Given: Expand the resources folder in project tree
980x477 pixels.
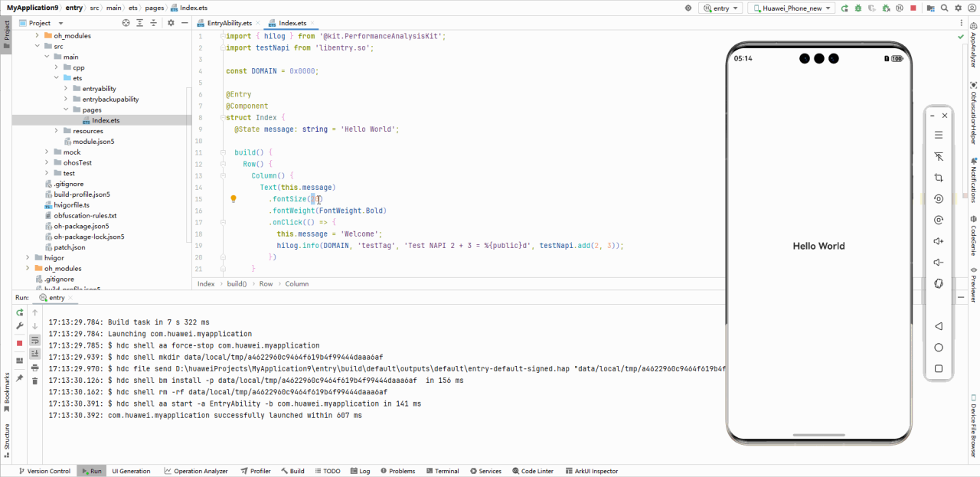Looking at the screenshot, I should (57, 131).
